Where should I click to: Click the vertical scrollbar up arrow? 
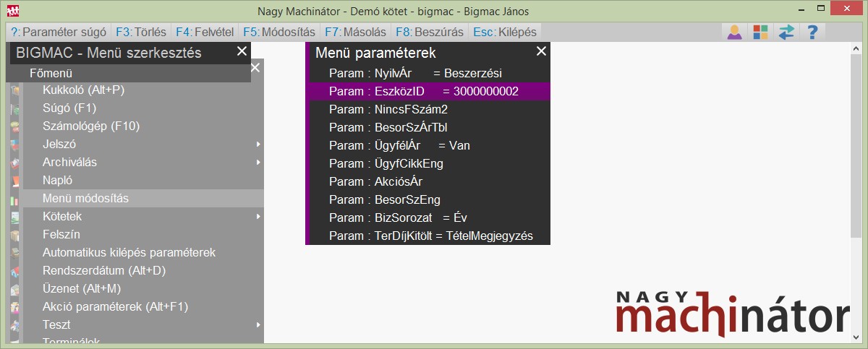856,48
